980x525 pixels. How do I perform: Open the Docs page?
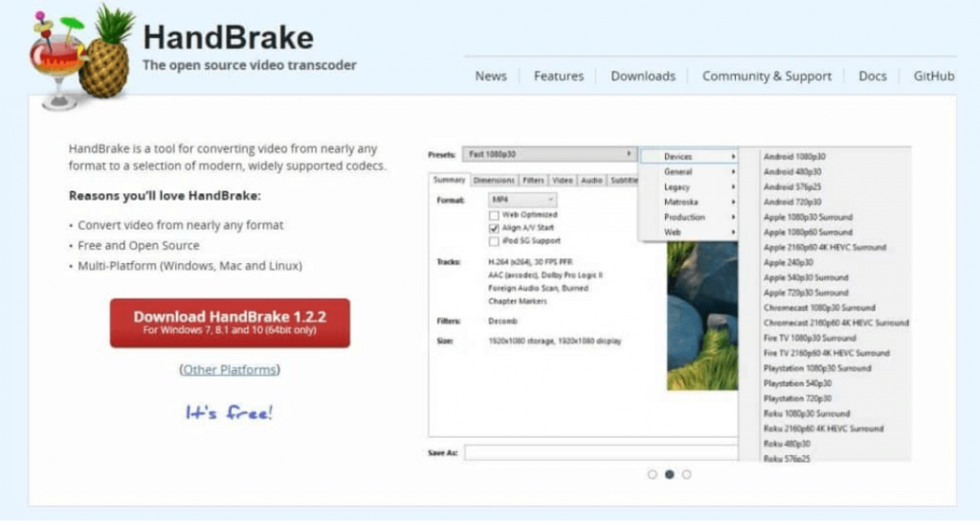872,77
